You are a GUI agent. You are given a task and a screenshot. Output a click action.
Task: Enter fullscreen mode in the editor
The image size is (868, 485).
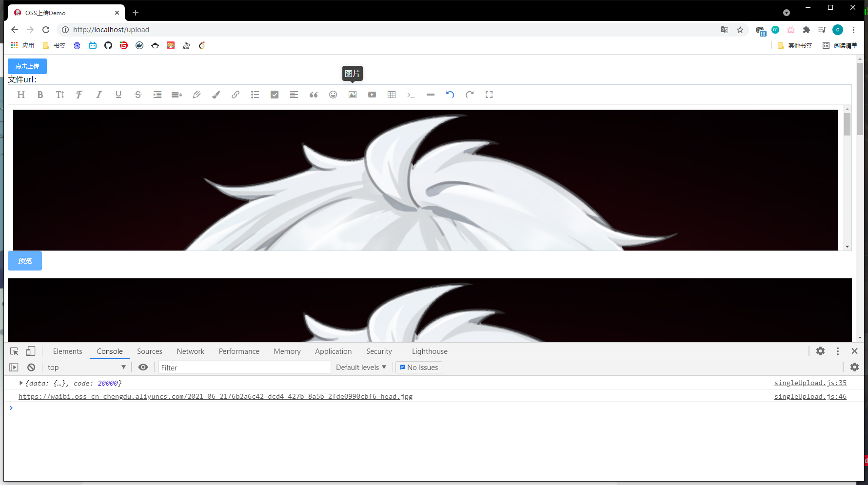click(x=489, y=95)
